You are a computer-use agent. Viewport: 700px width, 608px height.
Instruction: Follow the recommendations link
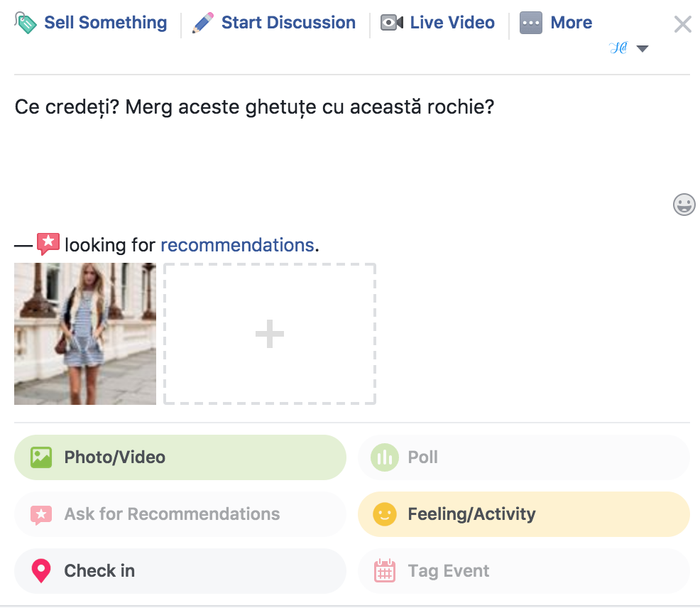(x=237, y=245)
